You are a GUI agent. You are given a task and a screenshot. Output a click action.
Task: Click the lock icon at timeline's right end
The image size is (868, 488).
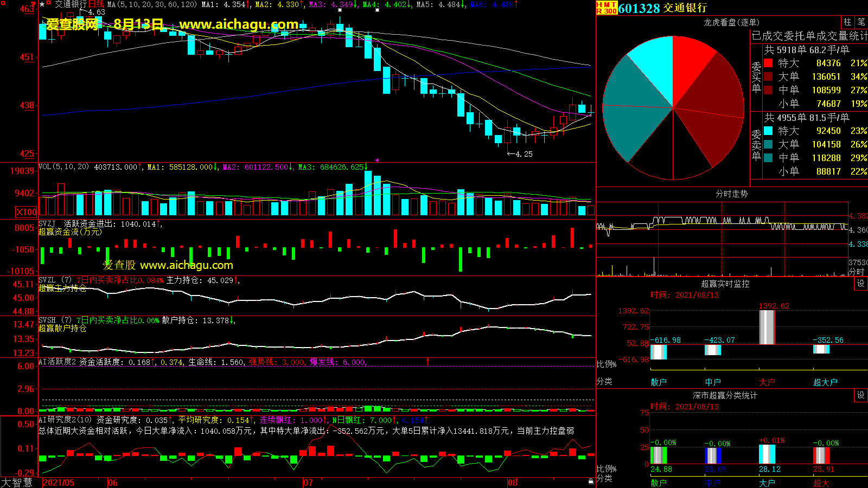(x=591, y=481)
